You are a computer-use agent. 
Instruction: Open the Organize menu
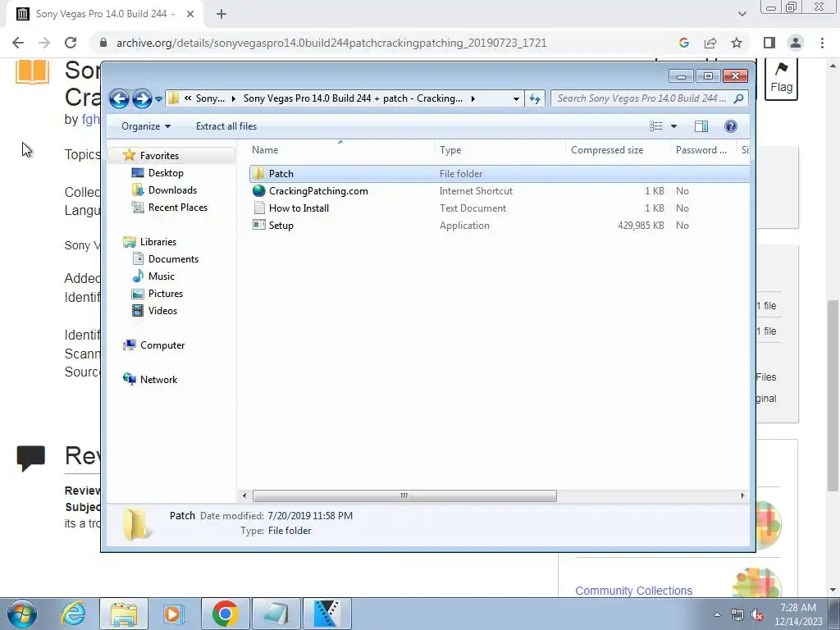click(x=146, y=126)
